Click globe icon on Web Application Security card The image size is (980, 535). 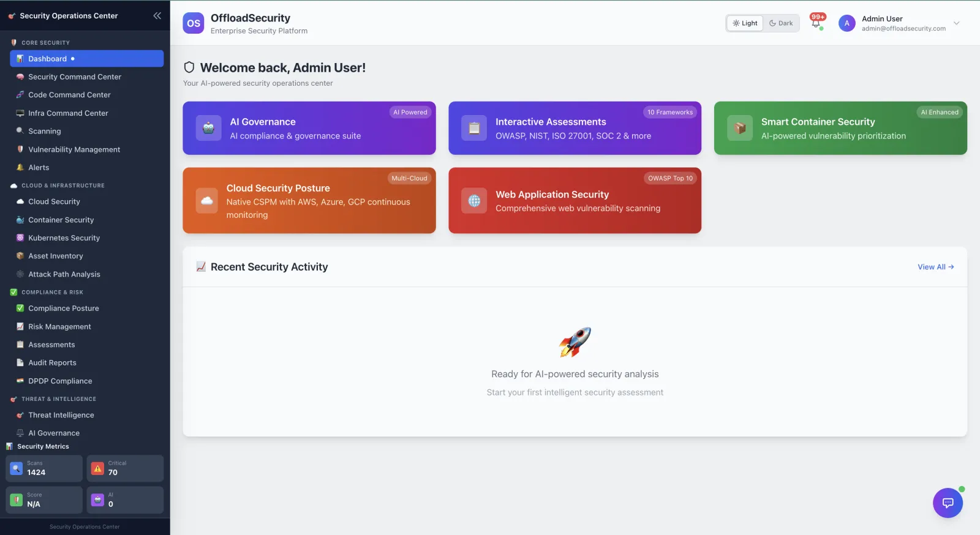(x=474, y=201)
